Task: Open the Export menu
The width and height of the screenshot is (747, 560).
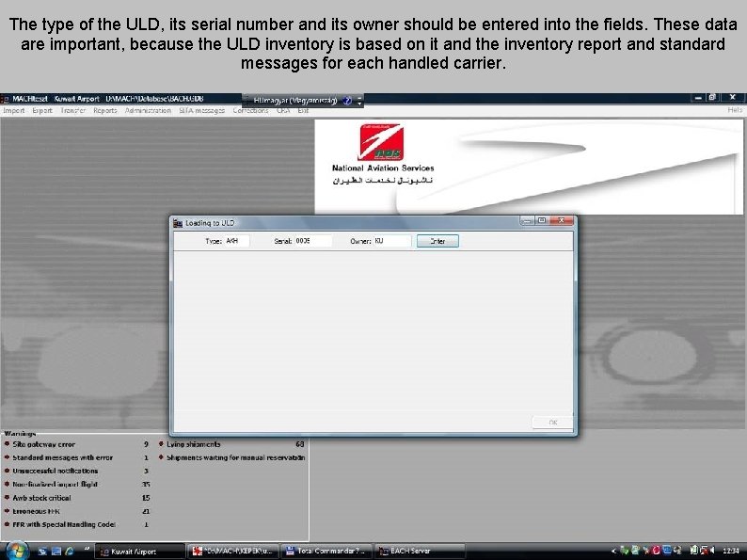Action: (x=42, y=110)
